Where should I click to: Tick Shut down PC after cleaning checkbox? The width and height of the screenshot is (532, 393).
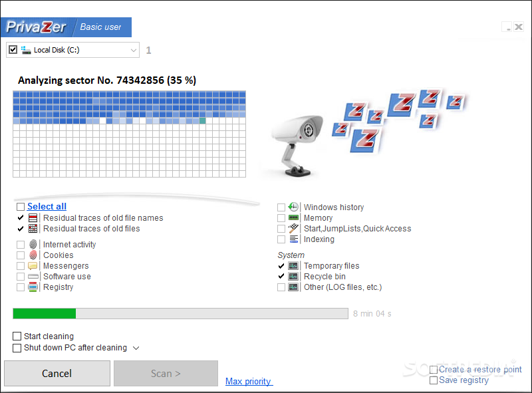point(17,348)
